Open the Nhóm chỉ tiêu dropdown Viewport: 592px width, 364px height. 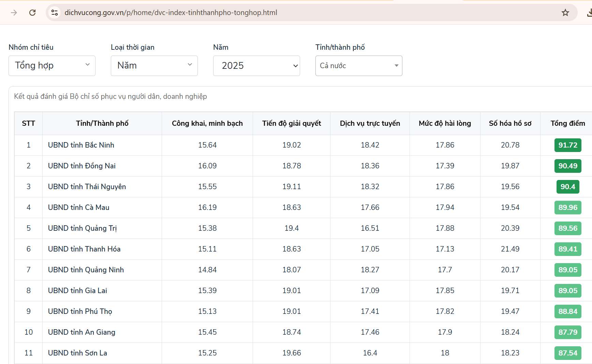coord(52,65)
